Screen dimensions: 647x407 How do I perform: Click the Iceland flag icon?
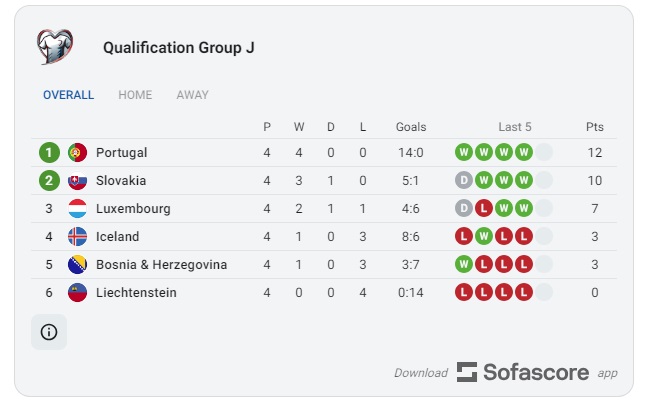pos(77,237)
